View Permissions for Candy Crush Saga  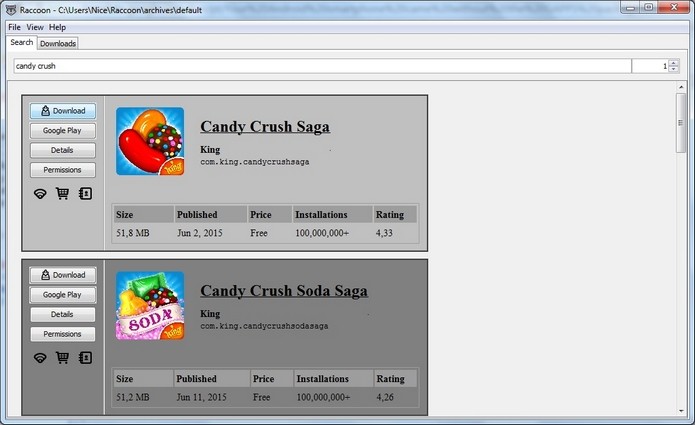coord(62,170)
